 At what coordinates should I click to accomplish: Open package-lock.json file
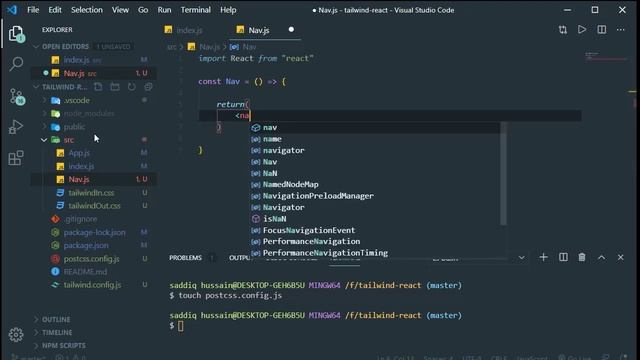coord(94,232)
